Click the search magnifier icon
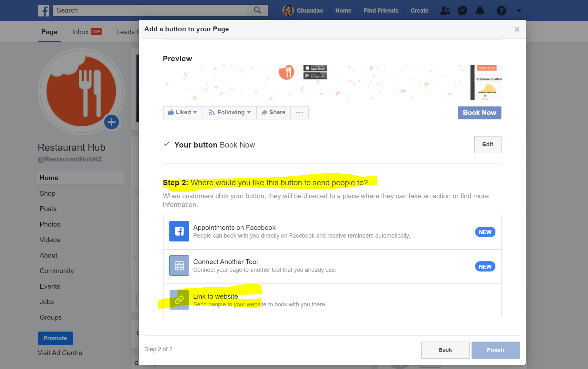The image size is (588, 369). [x=257, y=10]
